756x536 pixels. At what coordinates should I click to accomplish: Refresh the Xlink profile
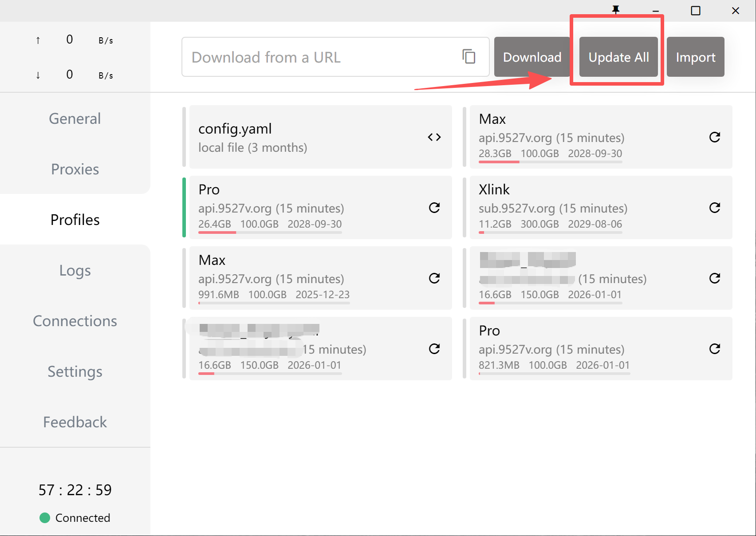pyautogui.click(x=714, y=208)
